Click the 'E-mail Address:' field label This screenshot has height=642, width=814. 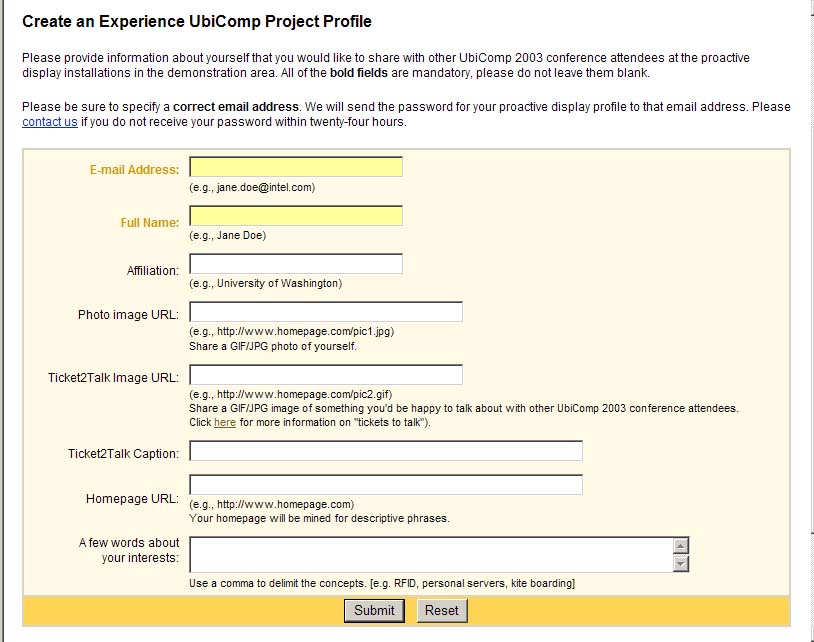(134, 170)
